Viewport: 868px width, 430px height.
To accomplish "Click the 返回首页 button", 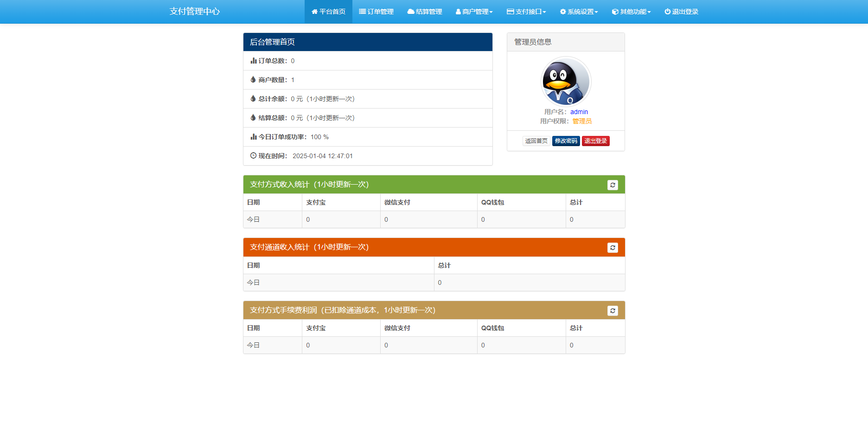I will pos(536,141).
